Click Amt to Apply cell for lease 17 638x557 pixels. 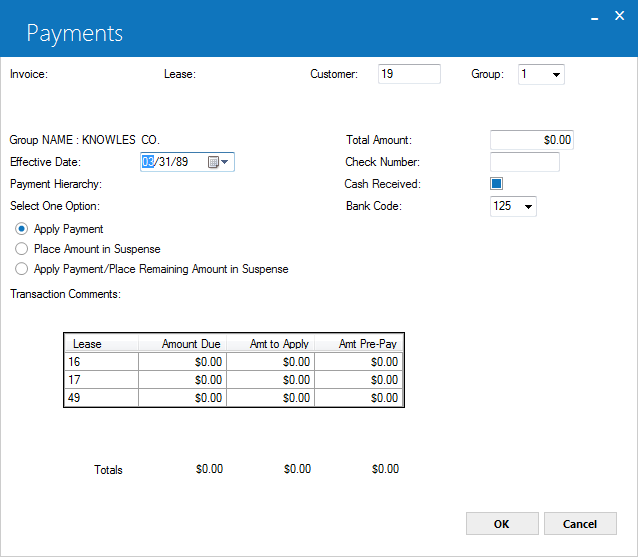[271, 380]
